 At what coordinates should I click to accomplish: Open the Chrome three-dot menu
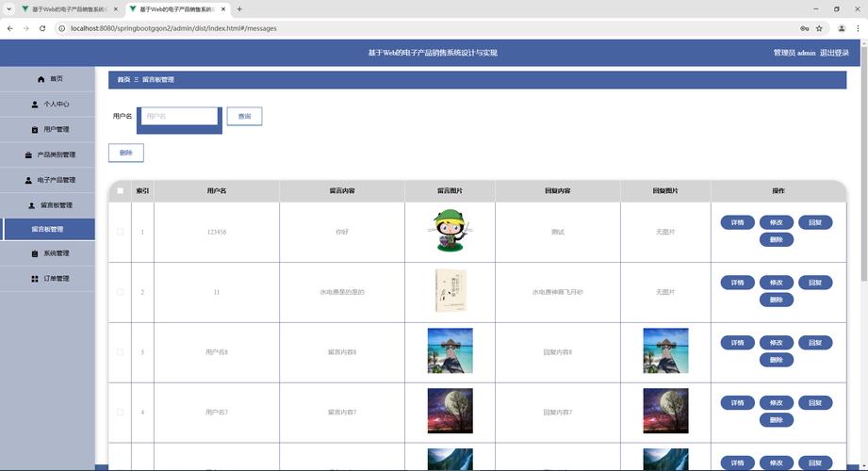pyautogui.click(x=859, y=28)
